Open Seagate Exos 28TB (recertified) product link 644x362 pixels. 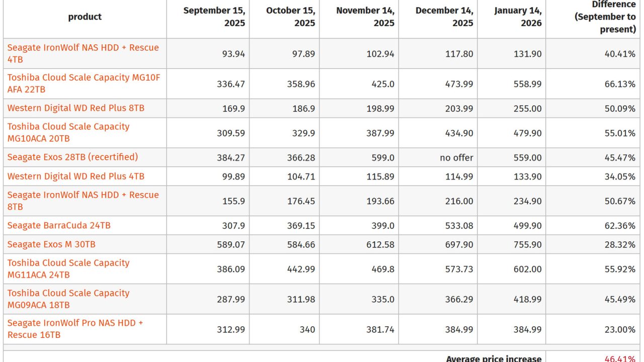point(72,157)
